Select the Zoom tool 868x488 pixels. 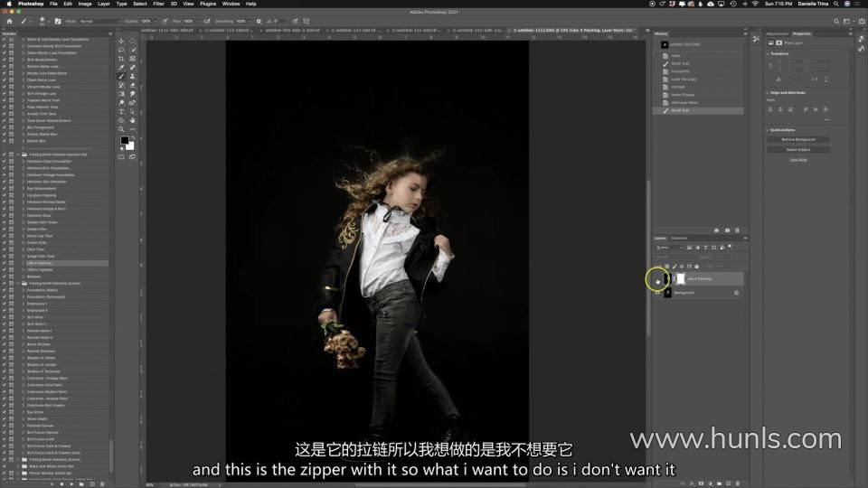click(x=121, y=129)
